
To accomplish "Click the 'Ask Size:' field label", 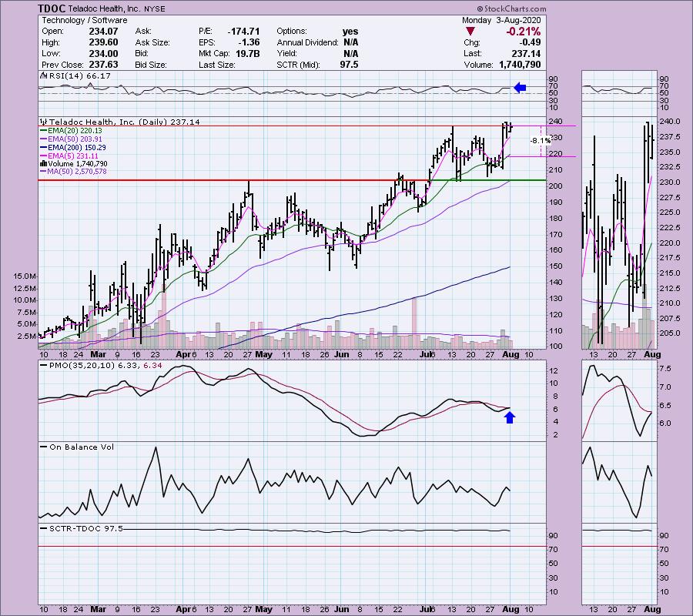I will (x=152, y=42).
